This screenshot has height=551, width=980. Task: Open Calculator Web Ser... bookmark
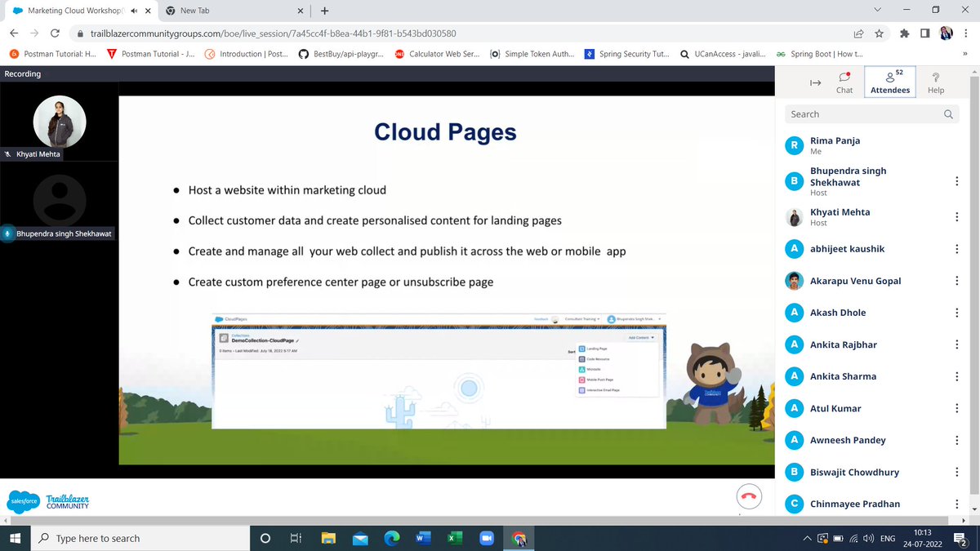(x=437, y=54)
